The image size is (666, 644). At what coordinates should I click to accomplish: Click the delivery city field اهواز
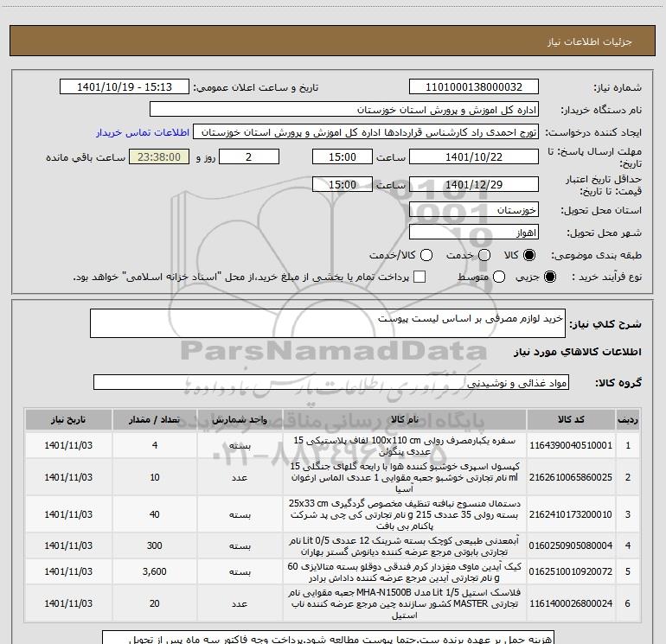click(474, 233)
